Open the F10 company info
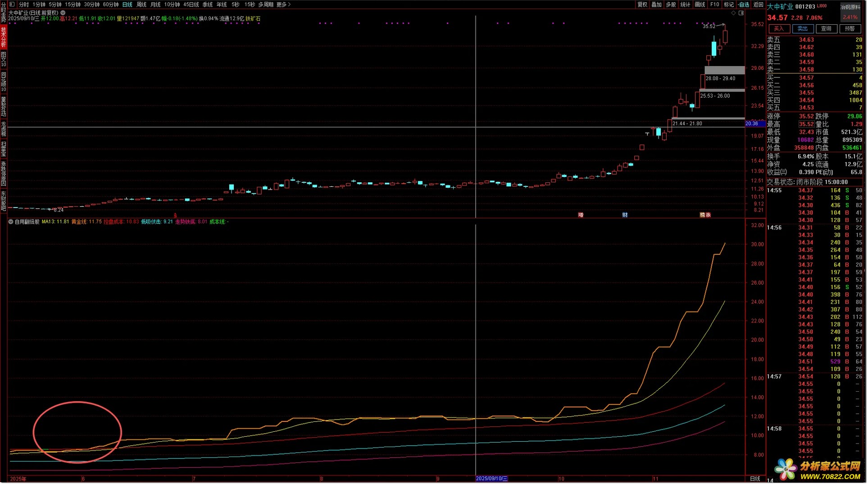Image resolution: width=868 pixels, height=484 pixels. point(714,5)
